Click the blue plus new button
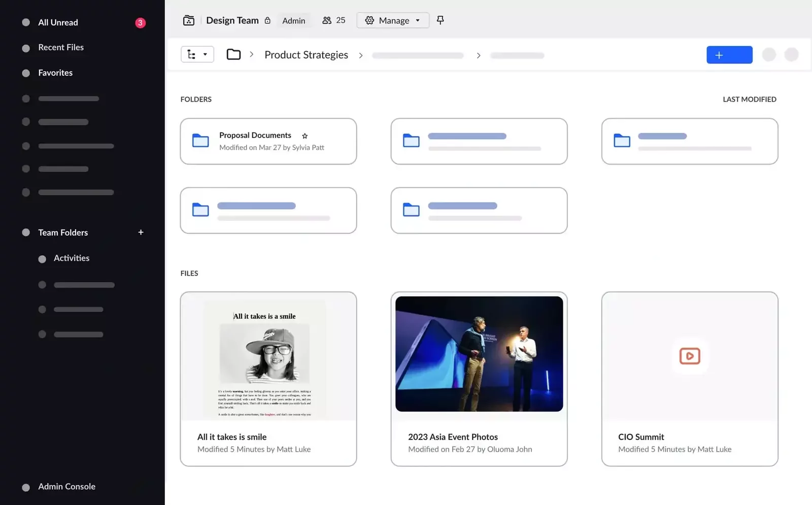The image size is (812, 505). pyautogui.click(x=729, y=55)
